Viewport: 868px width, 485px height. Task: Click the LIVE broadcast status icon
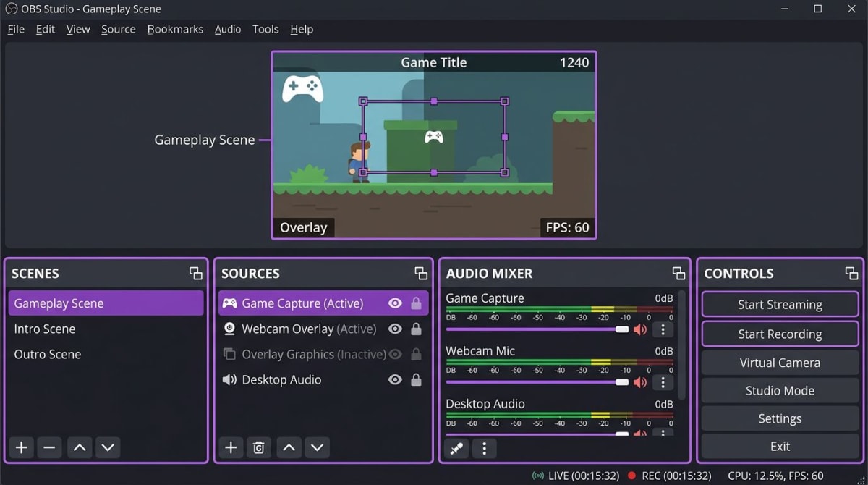pyautogui.click(x=537, y=476)
